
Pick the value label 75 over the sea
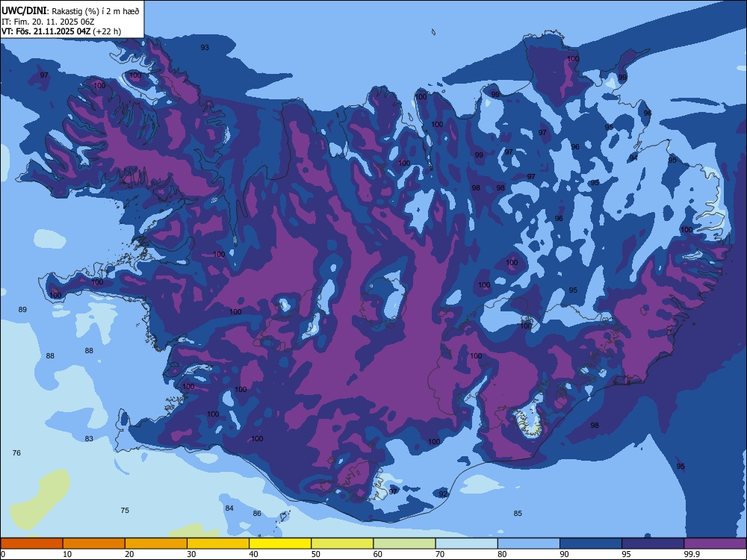(125, 511)
